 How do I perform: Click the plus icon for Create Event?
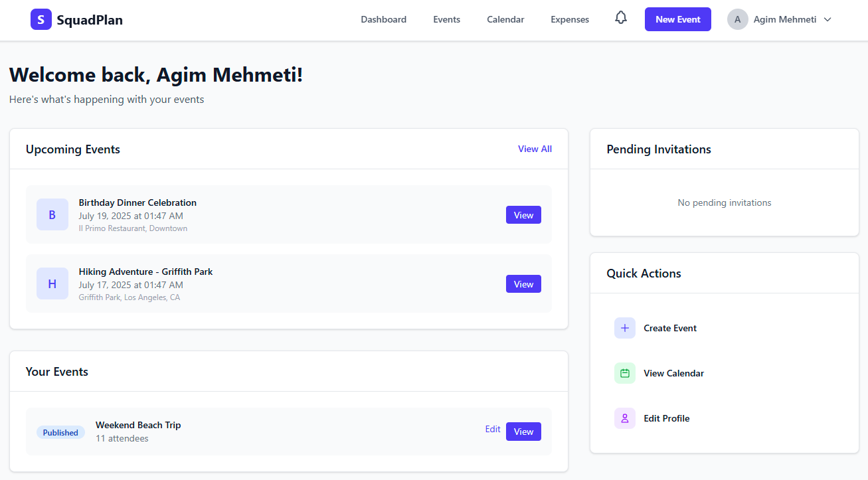624,328
